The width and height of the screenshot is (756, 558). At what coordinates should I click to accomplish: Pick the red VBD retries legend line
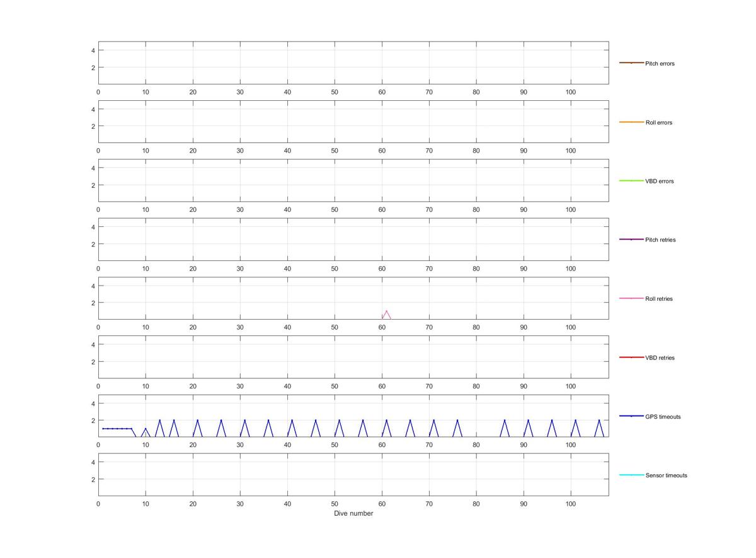coord(631,357)
